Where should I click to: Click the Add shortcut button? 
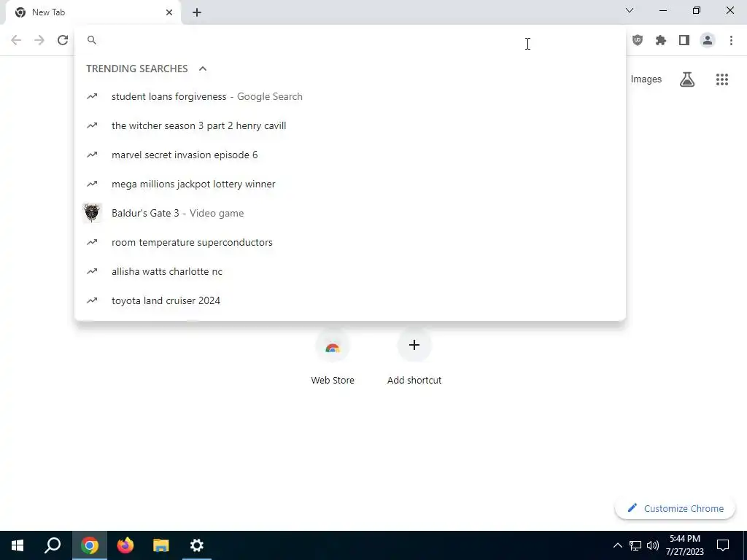coord(414,356)
